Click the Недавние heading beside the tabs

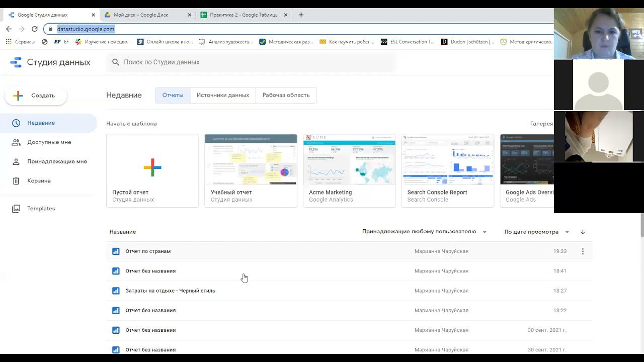(124, 95)
